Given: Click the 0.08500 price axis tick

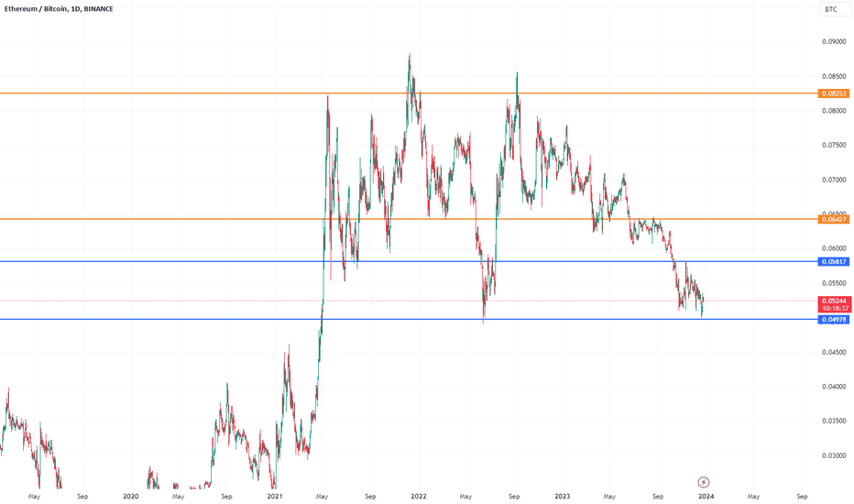Looking at the screenshot, I should click(x=834, y=76).
